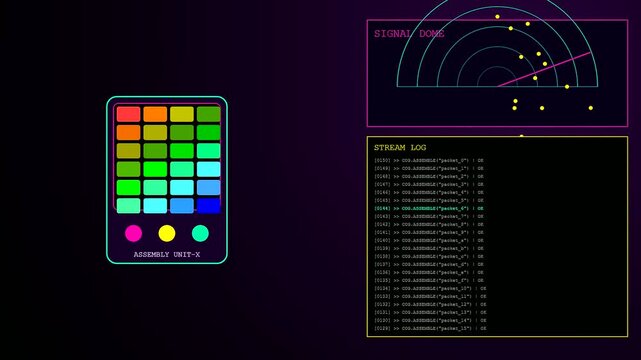Viewport: 641px width, 360px height.
Task: Select log line [0142] packet_8
Action: coord(429,224)
